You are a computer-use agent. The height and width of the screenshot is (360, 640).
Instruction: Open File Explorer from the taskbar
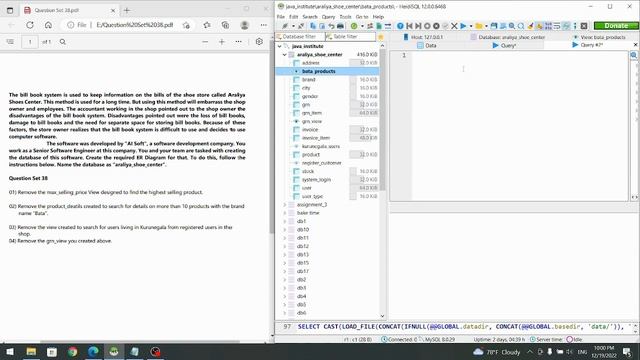[x=31, y=351]
